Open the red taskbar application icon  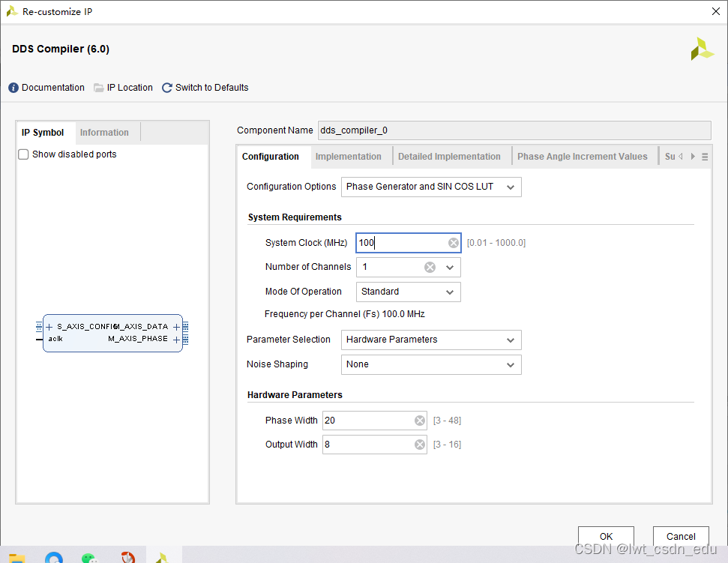point(127,557)
